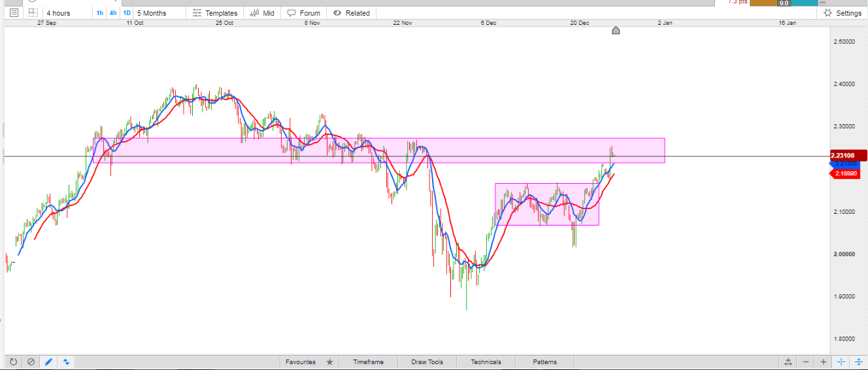Viewport: 868px width, 370px height.
Task: Open the Related markets menu
Action: click(351, 13)
